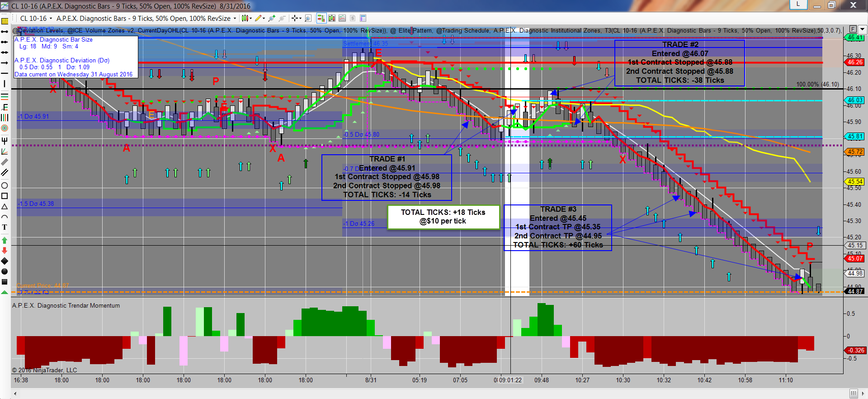868x399 pixels.
Task: Select the arc drawing tool
Action: [5, 217]
